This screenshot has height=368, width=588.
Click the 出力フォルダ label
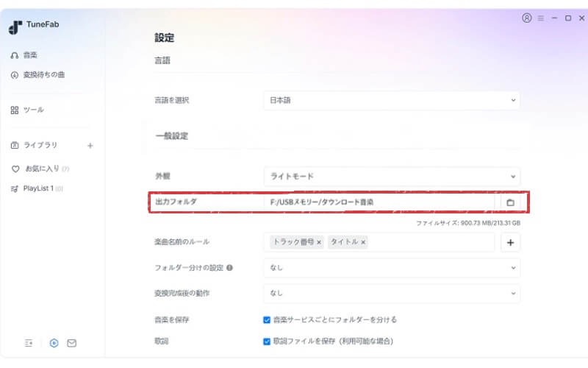[x=176, y=202]
